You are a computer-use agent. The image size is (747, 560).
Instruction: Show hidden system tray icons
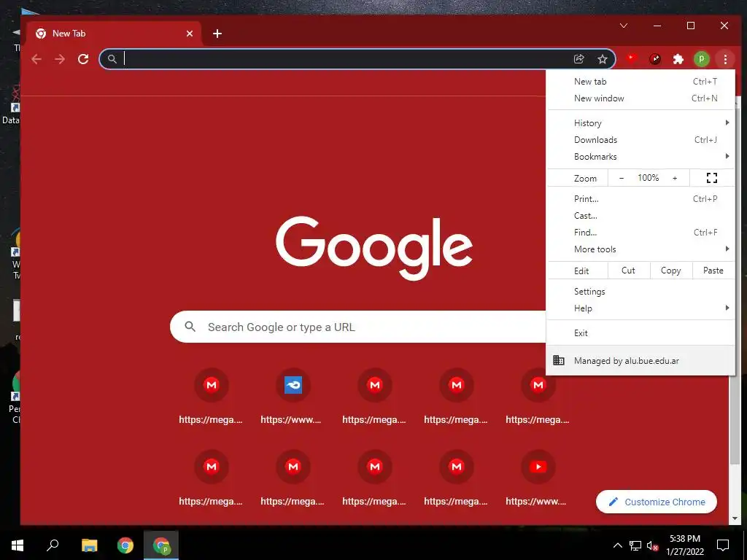(617, 545)
